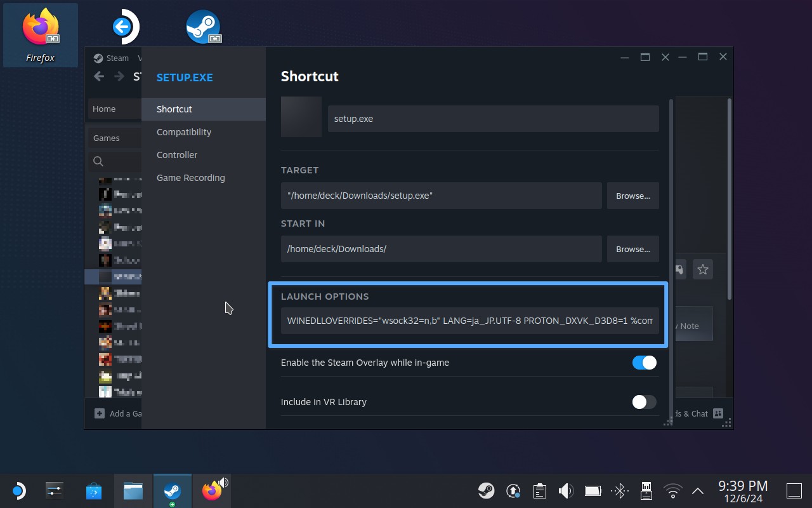This screenshot has width=812, height=508.
Task: Open the application launcher menu
Action: pyautogui.click(x=18, y=491)
